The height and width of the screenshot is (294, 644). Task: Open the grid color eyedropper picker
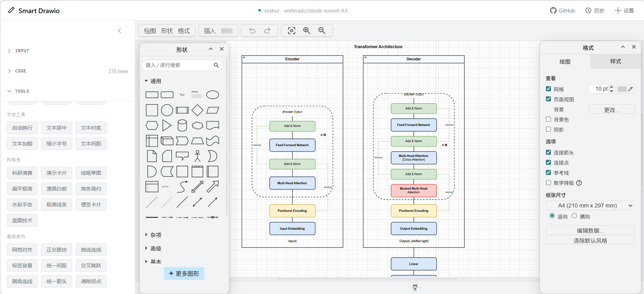(631, 89)
